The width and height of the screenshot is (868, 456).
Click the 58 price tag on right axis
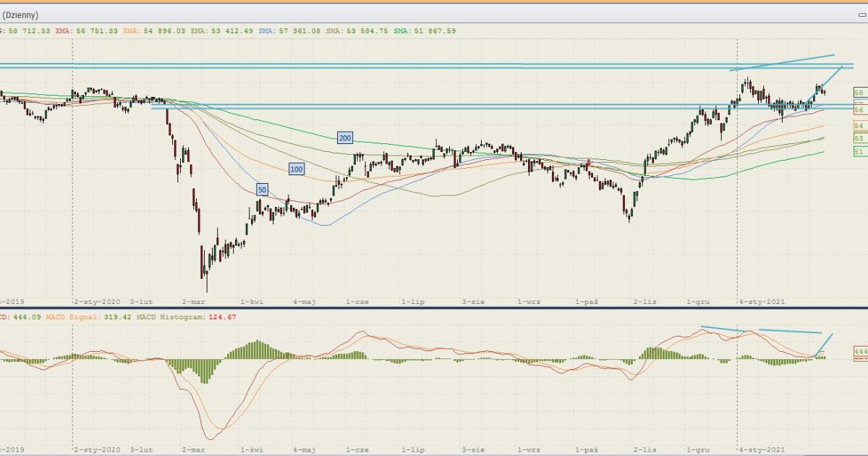point(859,93)
